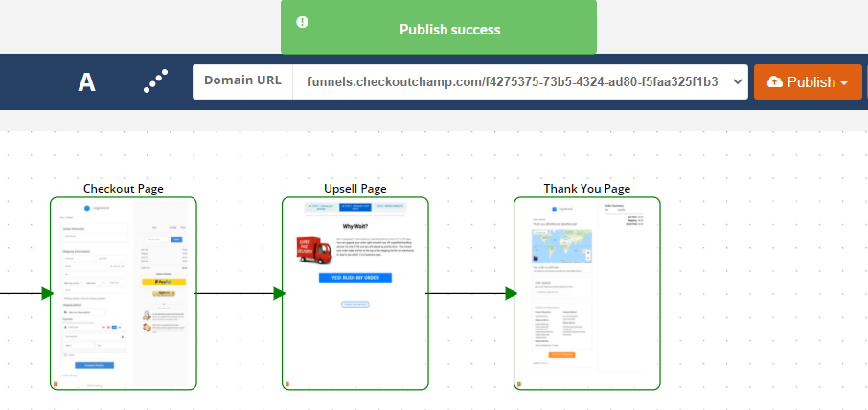Open the Domain URL dropdown
The width and height of the screenshot is (868, 410).
737,82
